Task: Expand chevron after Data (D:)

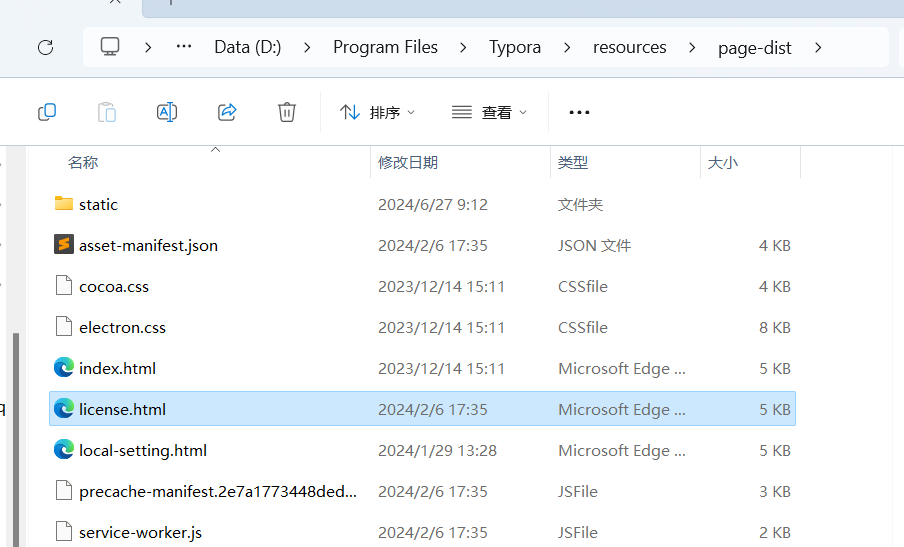Action: point(307,47)
